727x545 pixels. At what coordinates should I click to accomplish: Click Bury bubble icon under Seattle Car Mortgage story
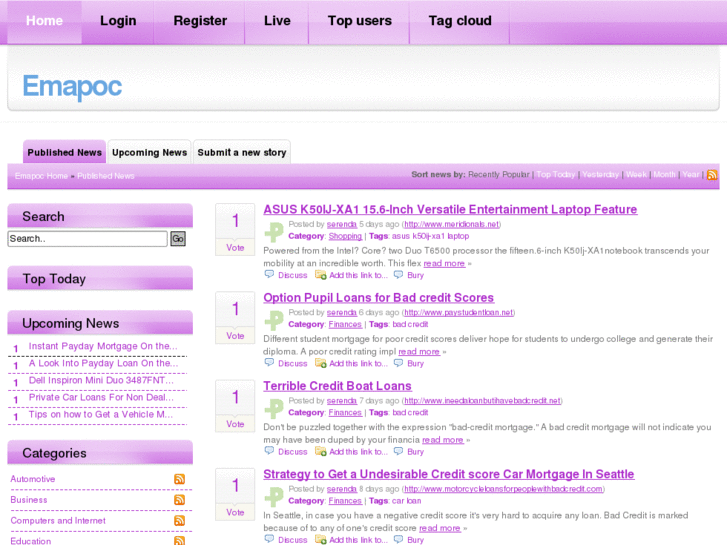pos(398,539)
